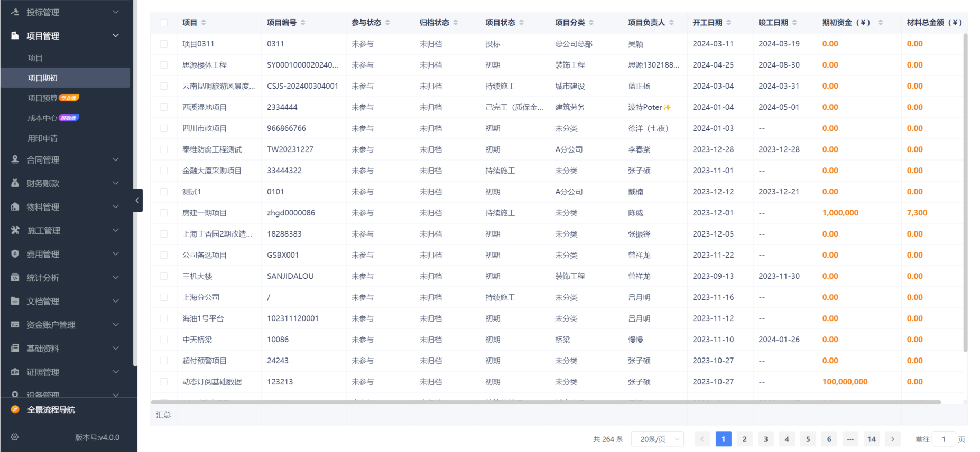Sort by 开工日期 column arrows
Image resolution: width=980 pixels, height=452 pixels.
(x=728, y=23)
